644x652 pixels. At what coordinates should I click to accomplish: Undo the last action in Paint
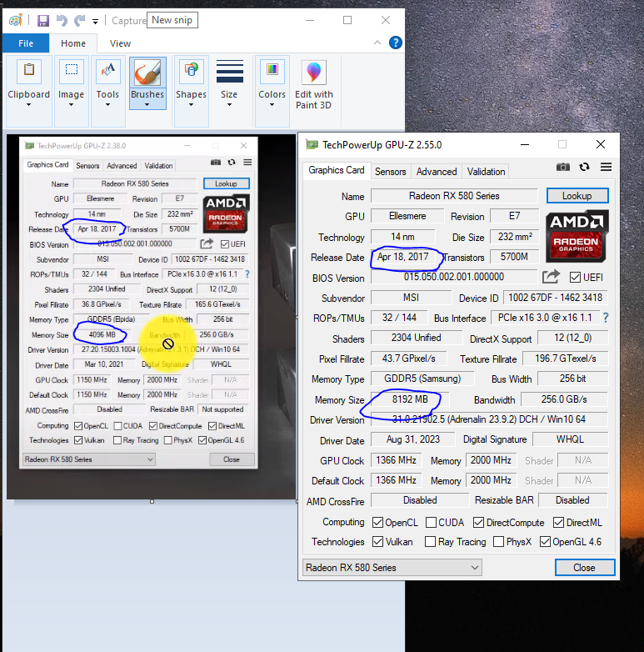[62, 20]
